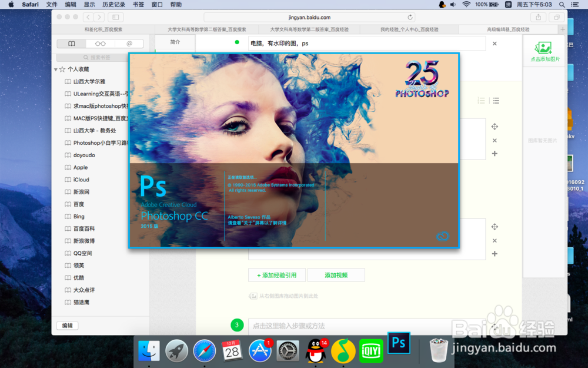The height and width of the screenshot is (368, 588).
Task: Switch sidebar to shared links @ icon
Action: click(129, 44)
